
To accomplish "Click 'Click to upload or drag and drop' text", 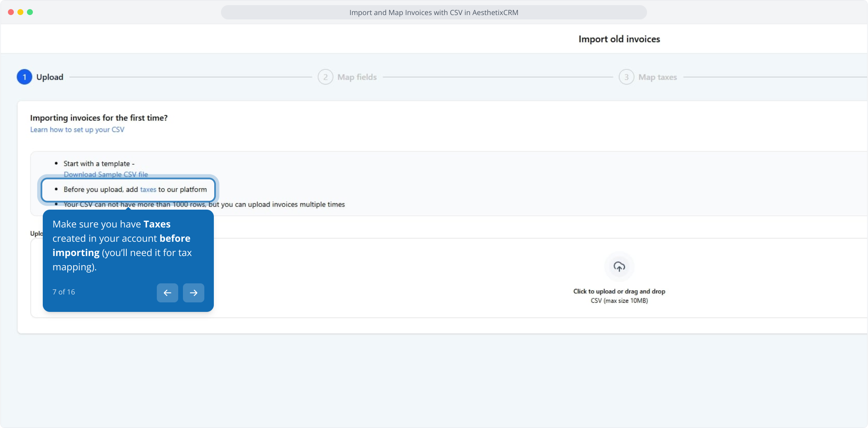I will [x=619, y=291].
